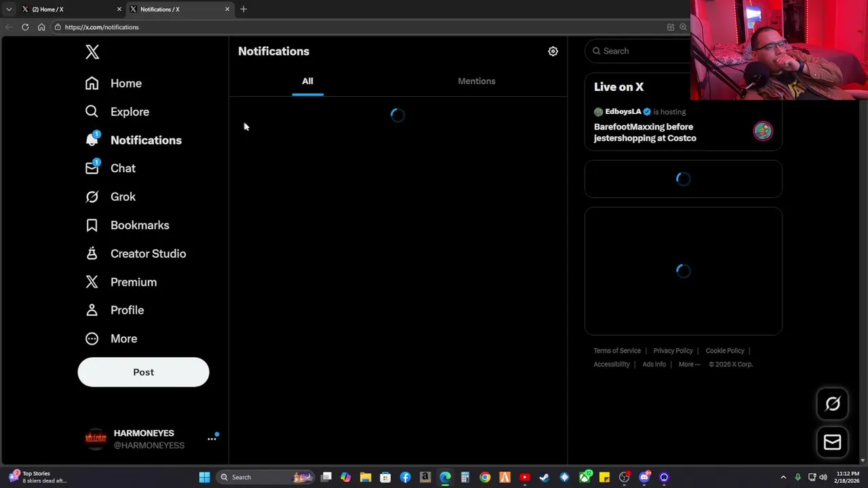Open the account menu three-dots icon
This screenshot has height=488, width=868.
[212, 439]
